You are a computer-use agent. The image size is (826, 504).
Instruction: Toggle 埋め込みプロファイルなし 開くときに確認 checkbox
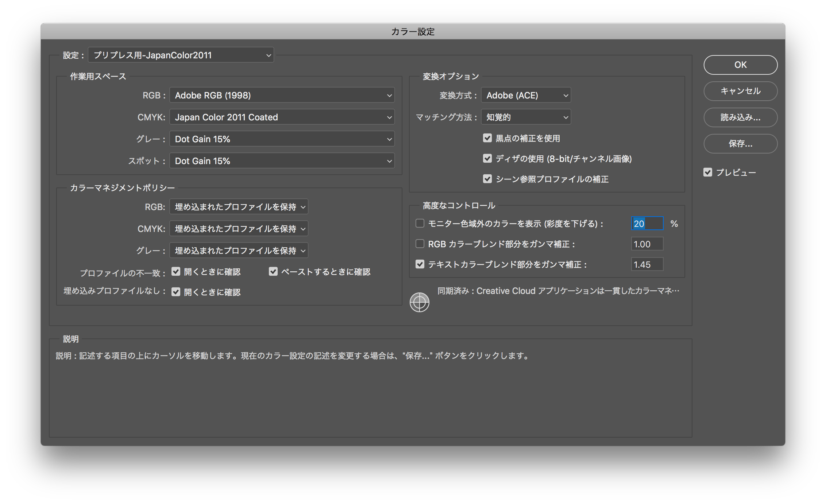176,292
